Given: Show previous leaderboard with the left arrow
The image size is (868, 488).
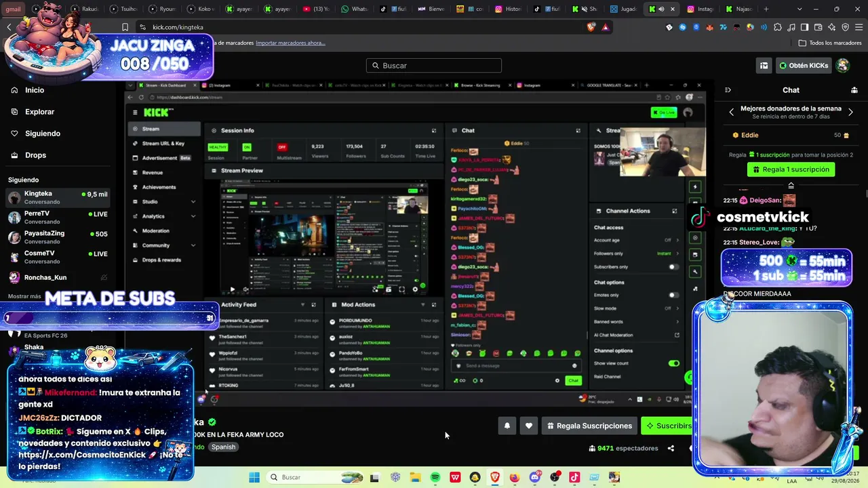Looking at the screenshot, I should pos(732,113).
